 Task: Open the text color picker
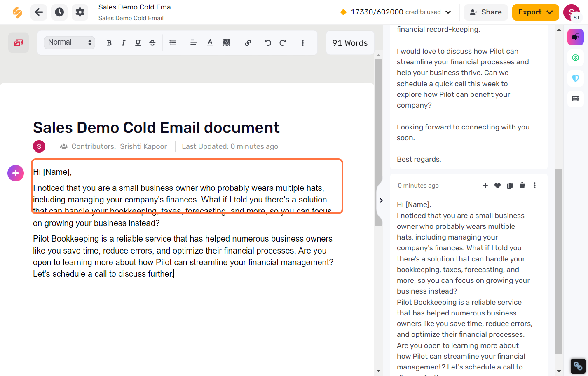[x=210, y=43]
